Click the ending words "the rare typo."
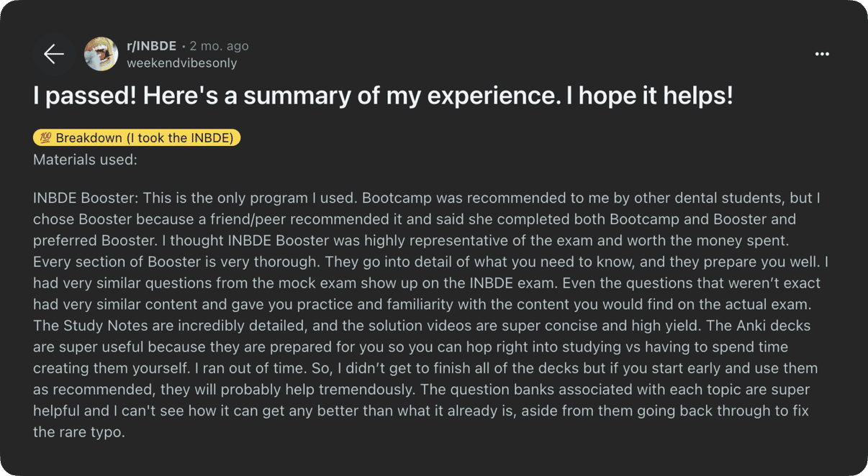This screenshot has height=476, width=868. [79, 433]
